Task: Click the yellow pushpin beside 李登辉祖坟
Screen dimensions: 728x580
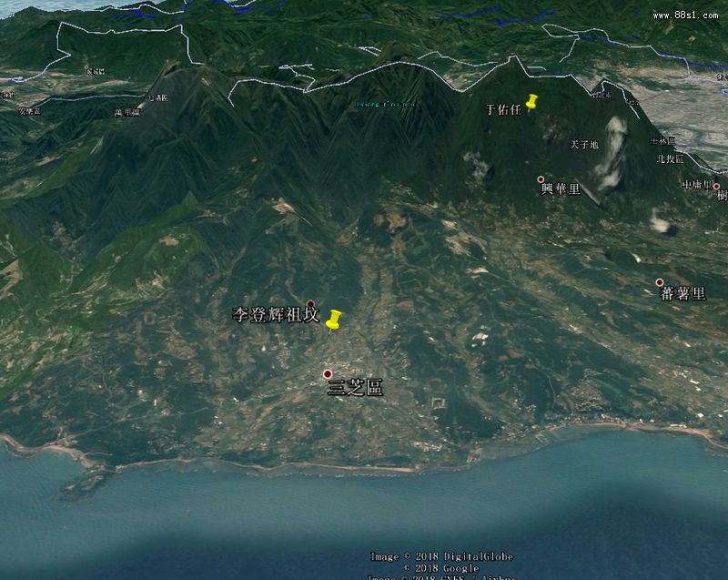Action: click(333, 321)
